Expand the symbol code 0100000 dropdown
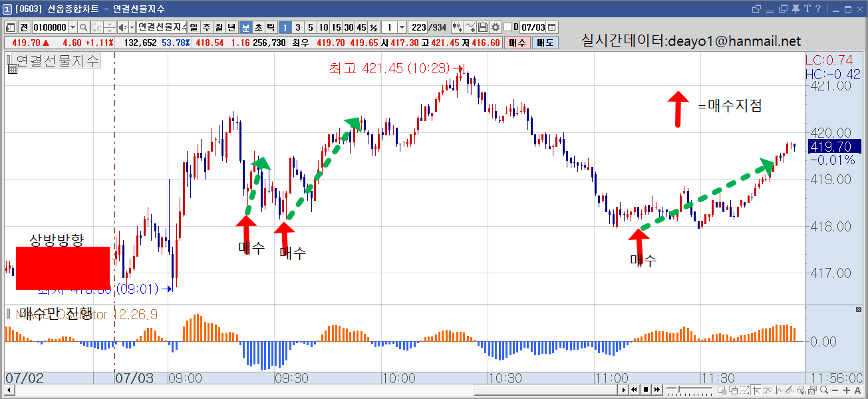The width and height of the screenshot is (868, 399). 72,27
